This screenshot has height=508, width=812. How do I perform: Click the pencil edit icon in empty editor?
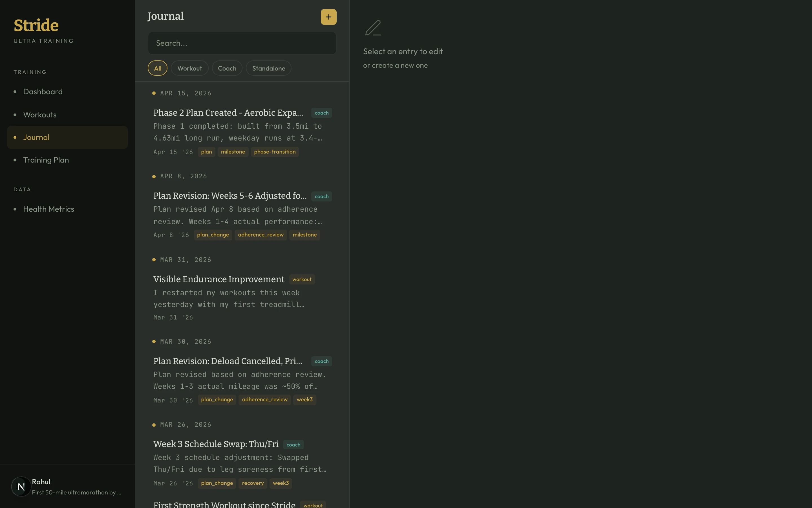[x=373, y=28]
